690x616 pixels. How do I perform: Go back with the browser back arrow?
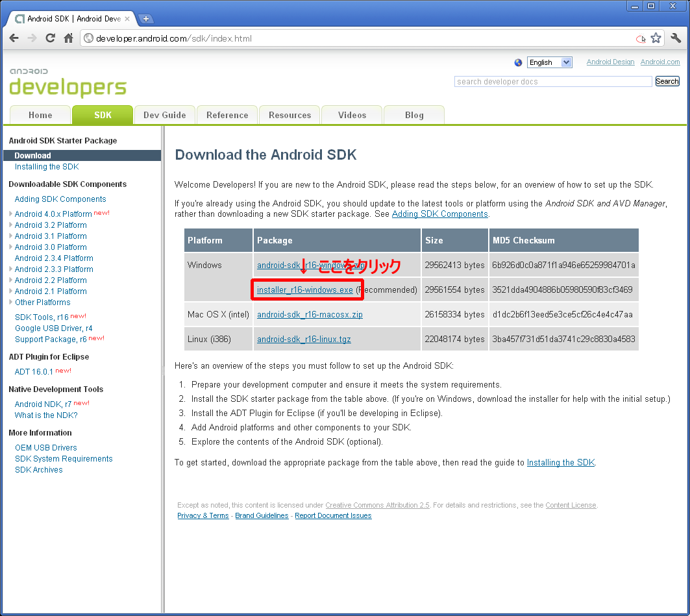click(x=14, y=38)
